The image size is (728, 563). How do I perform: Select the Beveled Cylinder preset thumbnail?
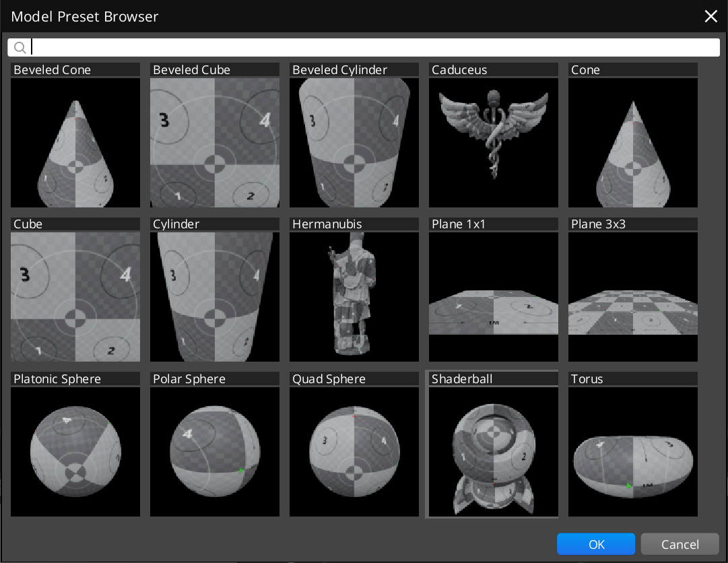(x=354, y=143)
